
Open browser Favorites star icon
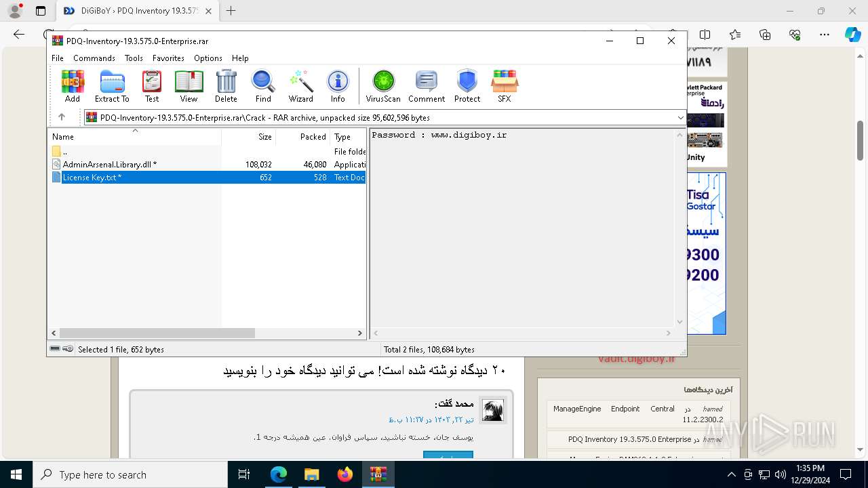[x=735, y=35]
